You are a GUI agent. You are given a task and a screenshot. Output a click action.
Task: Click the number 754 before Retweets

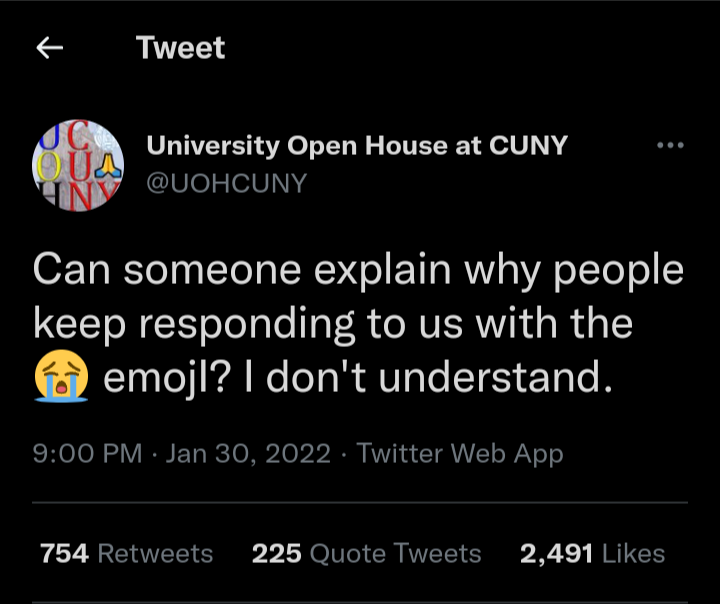tap(64, 554)
